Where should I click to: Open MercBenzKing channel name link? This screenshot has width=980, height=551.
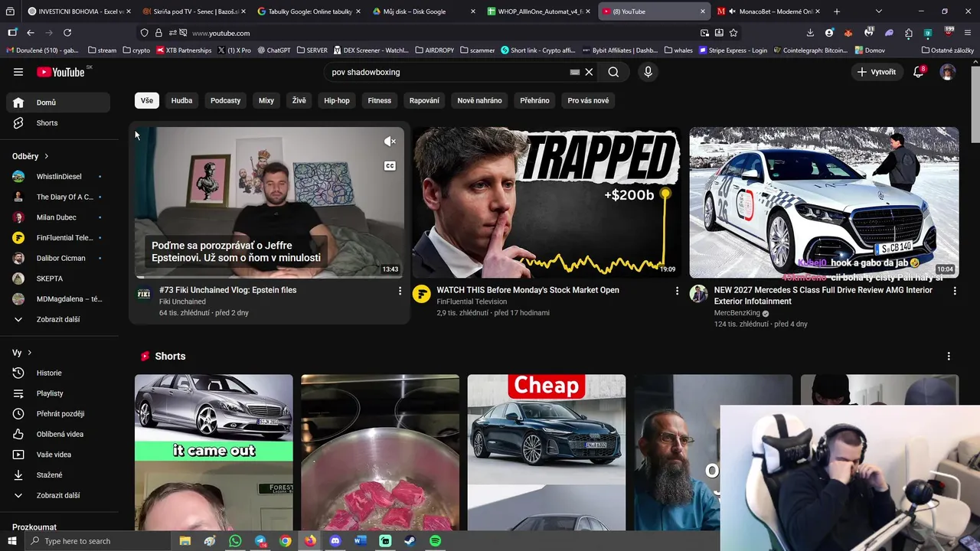(x=737, y=313)
